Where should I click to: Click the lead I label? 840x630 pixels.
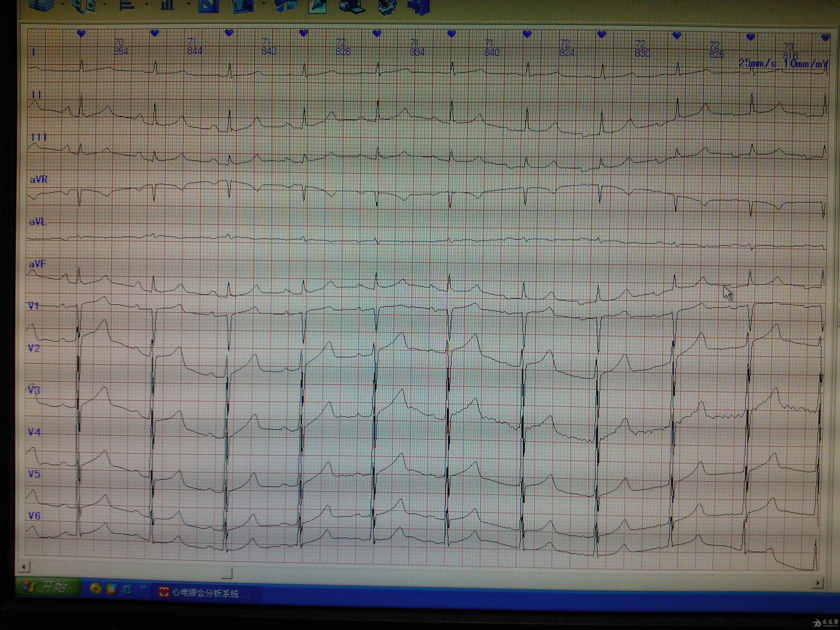pos(34,52)
